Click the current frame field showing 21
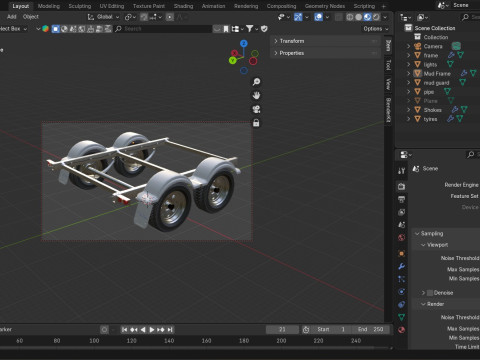Viewport: 480px width, 360px height. pos(282,329)
